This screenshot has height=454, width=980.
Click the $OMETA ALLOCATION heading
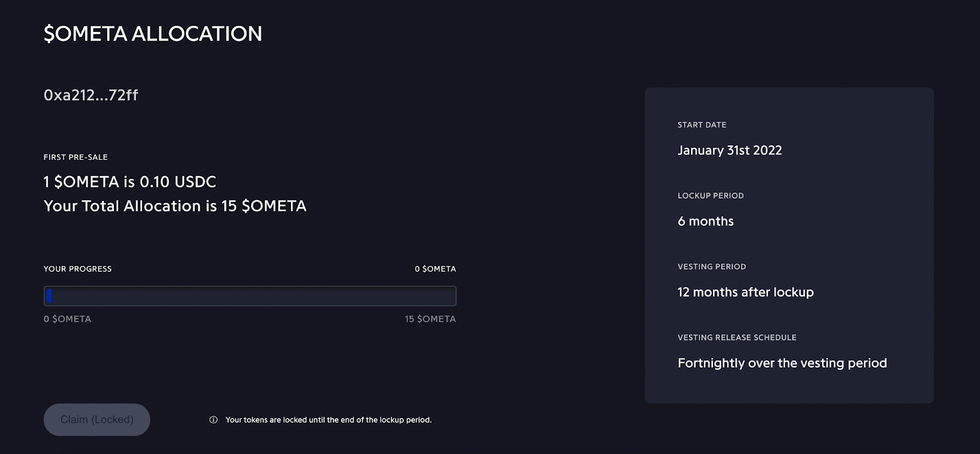(153, 34)
